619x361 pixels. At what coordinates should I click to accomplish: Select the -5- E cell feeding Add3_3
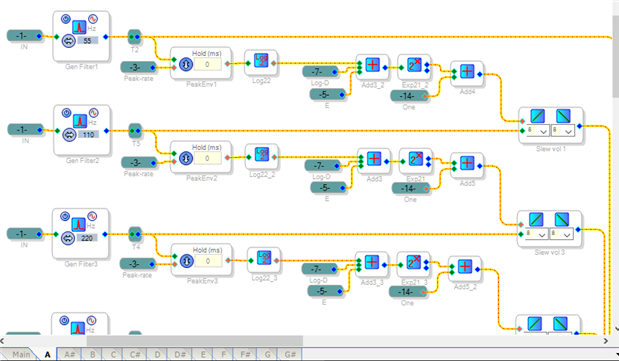(x=326, y=291)
